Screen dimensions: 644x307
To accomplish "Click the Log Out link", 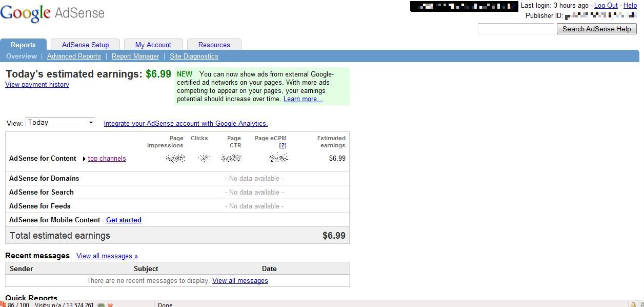I will pos(606,5).
